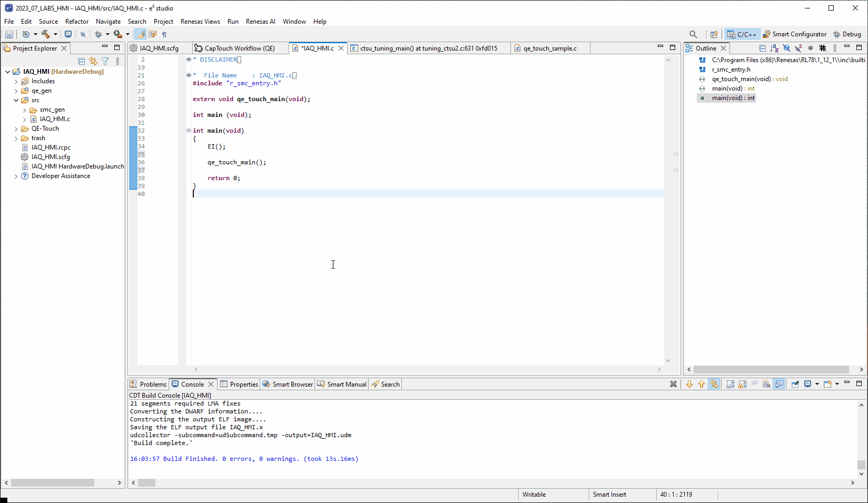
Task: Click the Pin Console icon
Action: pos(795,384)
